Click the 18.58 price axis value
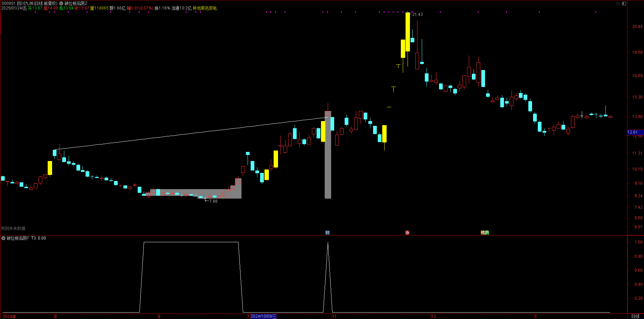The height and width of the screenshot is (319, 644). pos(637,52)
